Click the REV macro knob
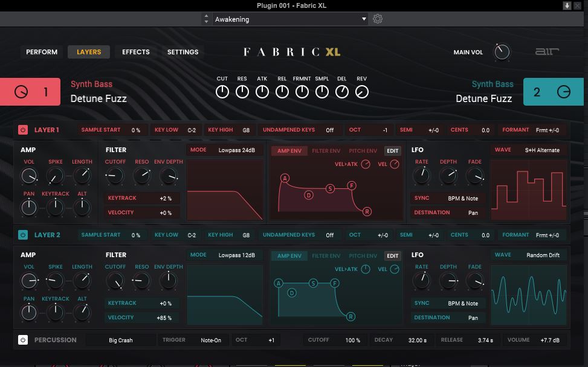588x367 pixels. point(361,92)
